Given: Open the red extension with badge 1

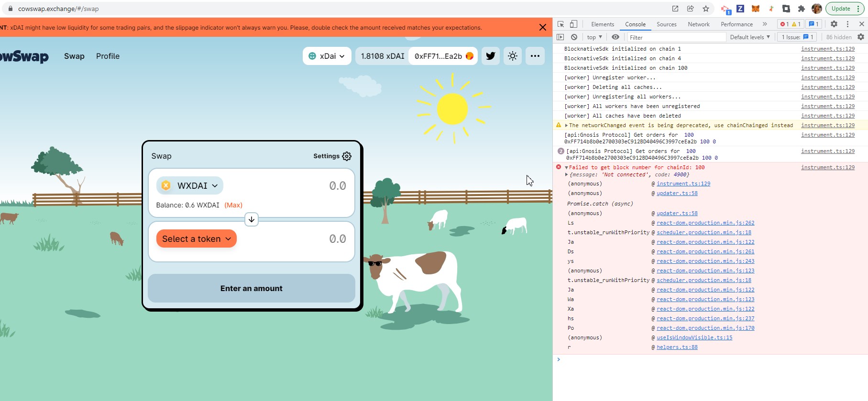Looking at the screenshot, I should click(726, 9).
